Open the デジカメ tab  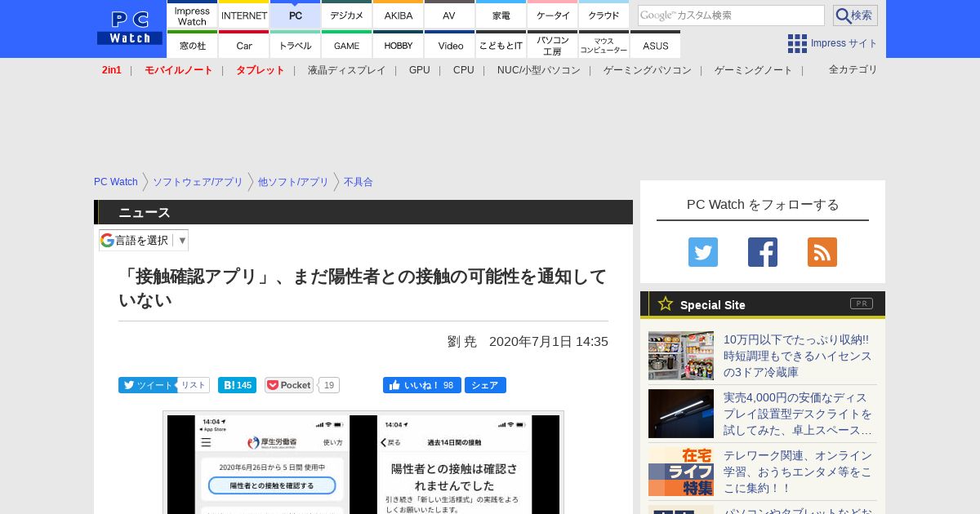click(347, 15)
